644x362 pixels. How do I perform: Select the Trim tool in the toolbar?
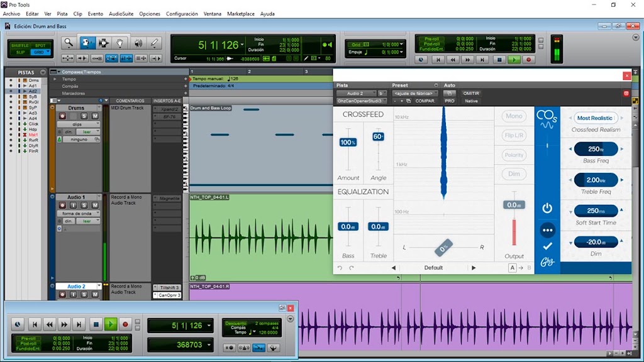tap(86, 43)
